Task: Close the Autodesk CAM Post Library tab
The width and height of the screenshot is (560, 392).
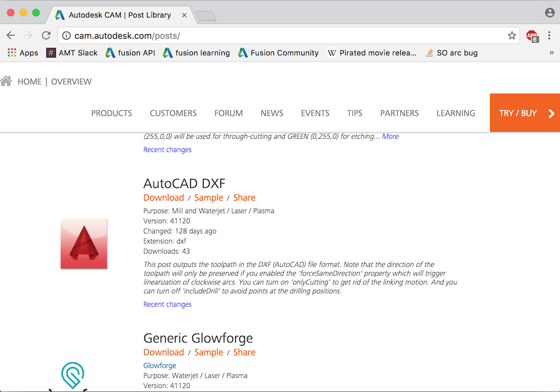Action: point(184,15)
